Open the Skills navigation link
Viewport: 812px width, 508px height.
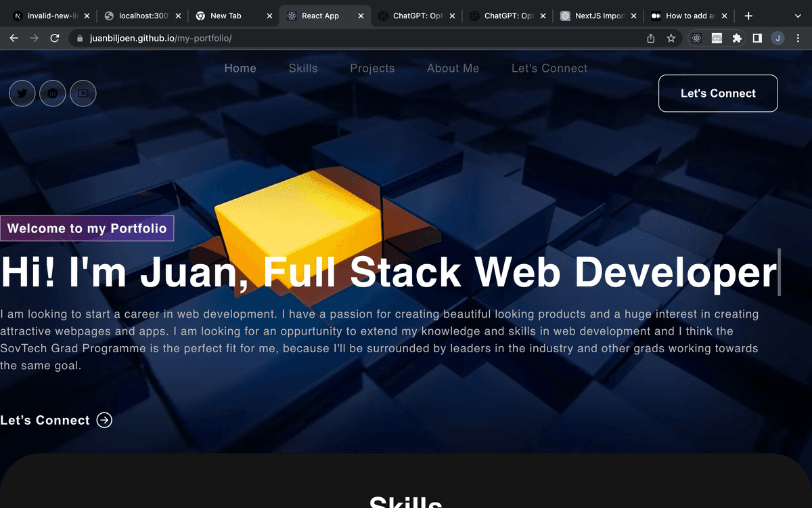(x=303, y=68)
